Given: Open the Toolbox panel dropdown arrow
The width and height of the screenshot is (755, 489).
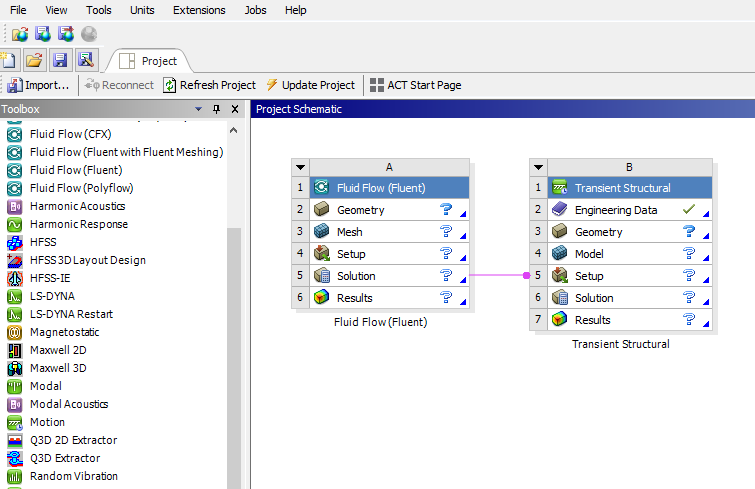Looking at the screenshot, I should pyautogui.click(x=198, y=109).
